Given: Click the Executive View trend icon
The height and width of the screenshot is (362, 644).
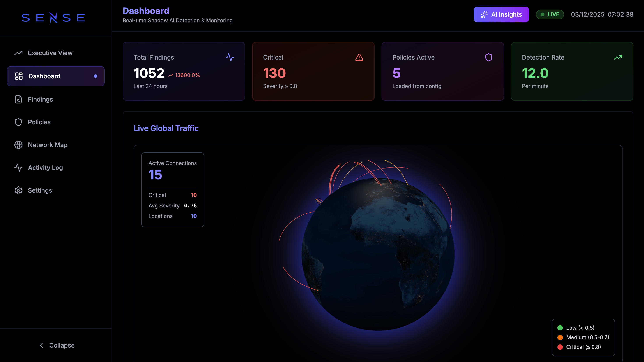Looking at the screenshot, I should 18,53.
